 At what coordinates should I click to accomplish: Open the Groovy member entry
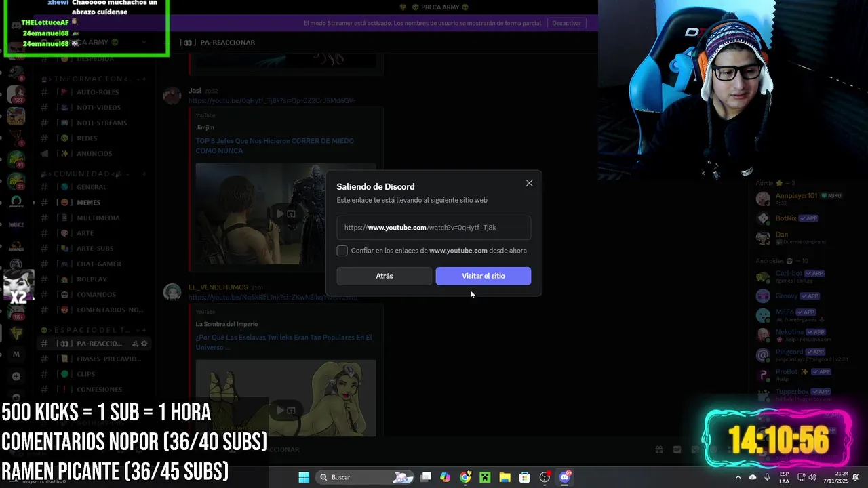pos(807,296)
